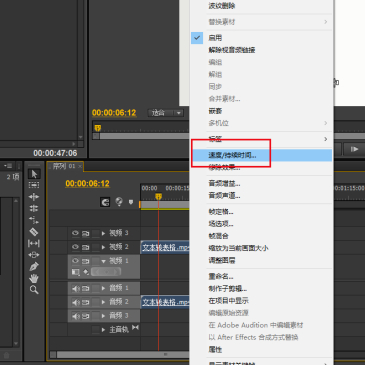Click the Set Encore chapter marker icon
Image resolution: width=365 pixels, height=365 pixels.
pyautogui.click(x=119, y=201)
